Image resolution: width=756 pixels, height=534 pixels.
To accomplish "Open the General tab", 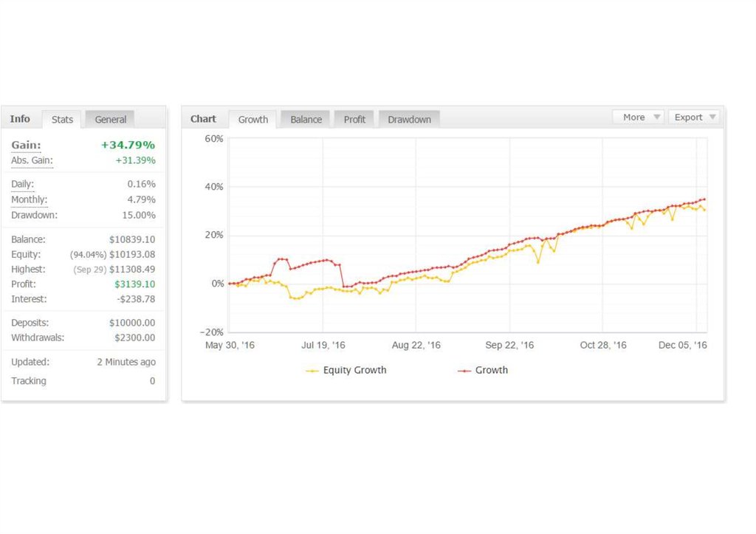I will 110,119.
